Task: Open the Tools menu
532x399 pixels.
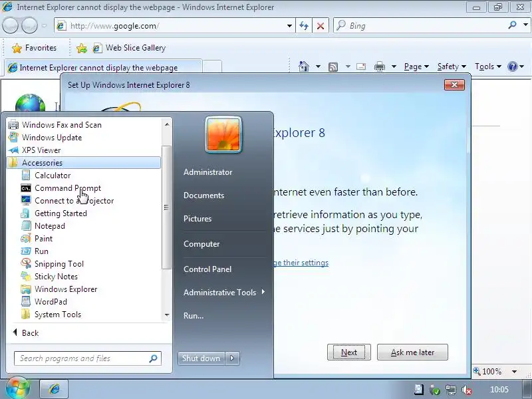Action: pos(488,66)
